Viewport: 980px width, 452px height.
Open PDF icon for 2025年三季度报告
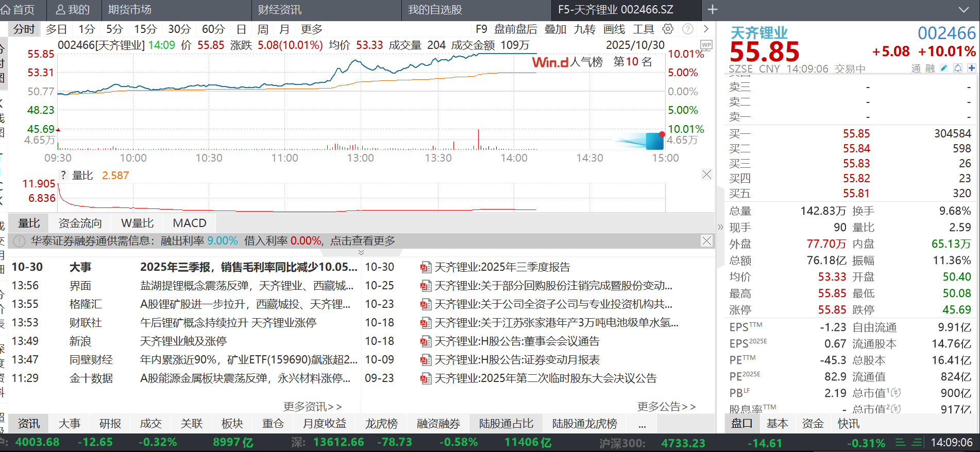tap(426, 267)
